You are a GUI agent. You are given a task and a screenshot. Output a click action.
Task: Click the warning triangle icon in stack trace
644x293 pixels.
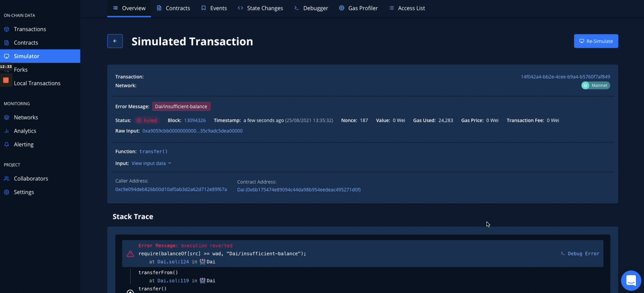[x=130, y=254]
